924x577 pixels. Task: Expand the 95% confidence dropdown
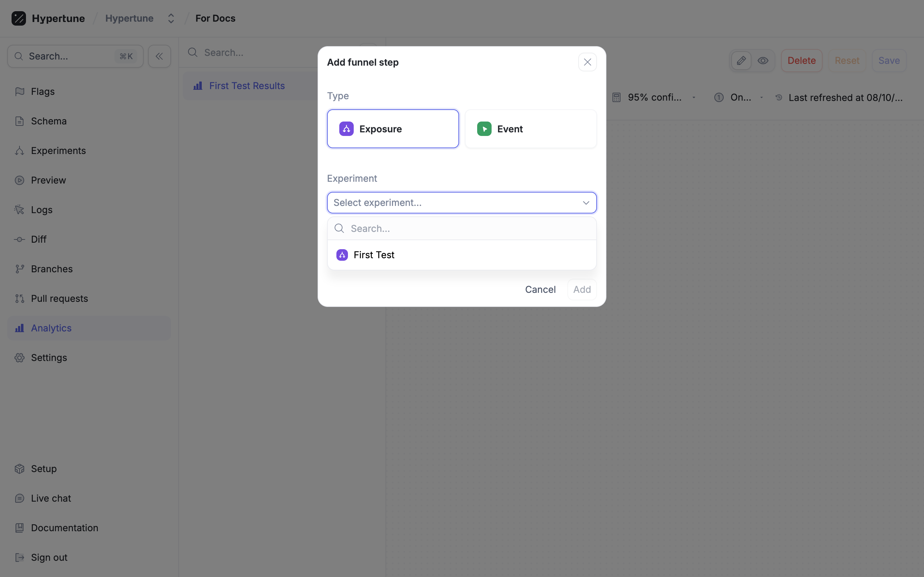point(654,98)
